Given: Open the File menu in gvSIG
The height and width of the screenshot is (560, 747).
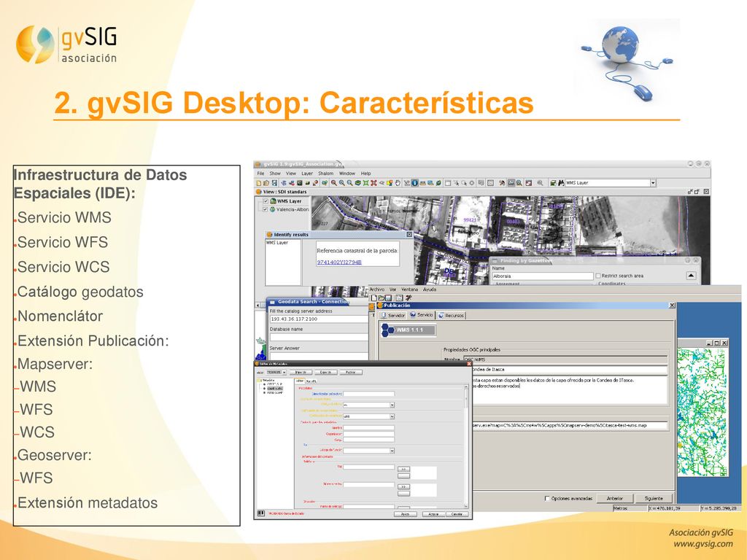Looking at the screenshot, I should 260,174.
